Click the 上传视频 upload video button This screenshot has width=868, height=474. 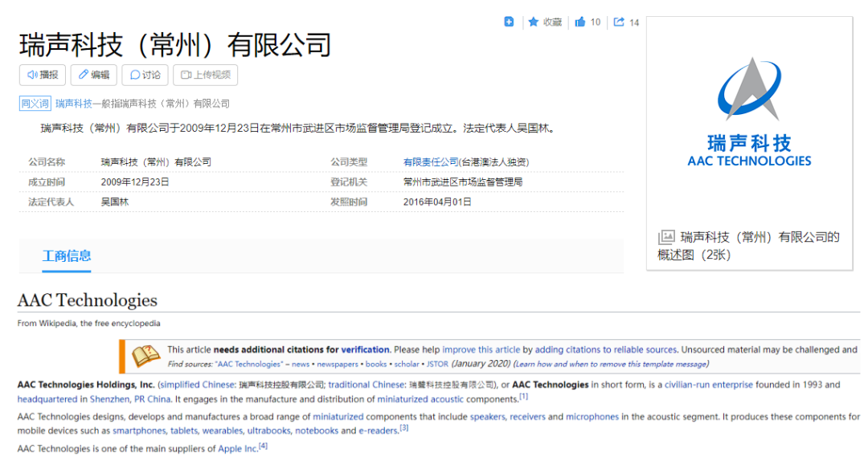pos(205,75)
